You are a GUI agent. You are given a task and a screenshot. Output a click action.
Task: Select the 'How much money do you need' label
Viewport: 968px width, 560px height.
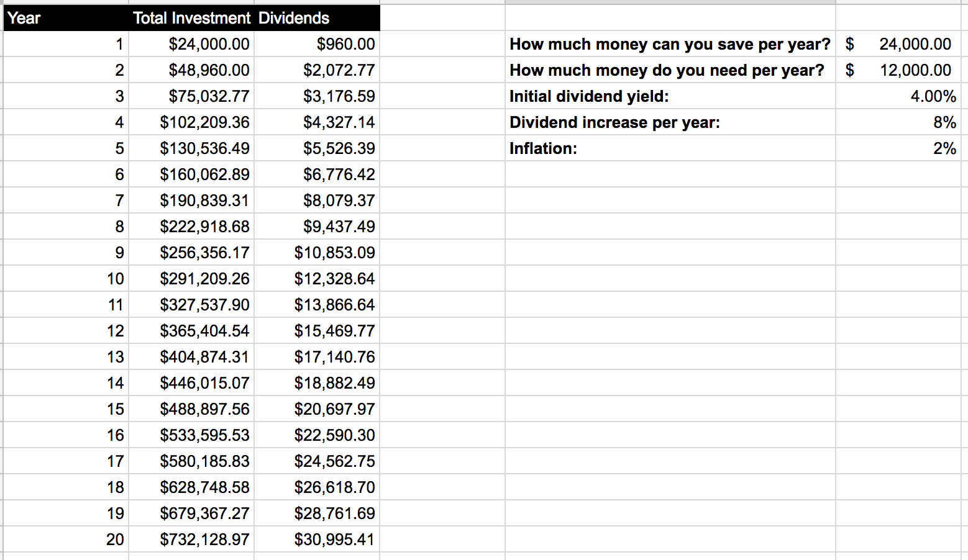pos(667,70)
